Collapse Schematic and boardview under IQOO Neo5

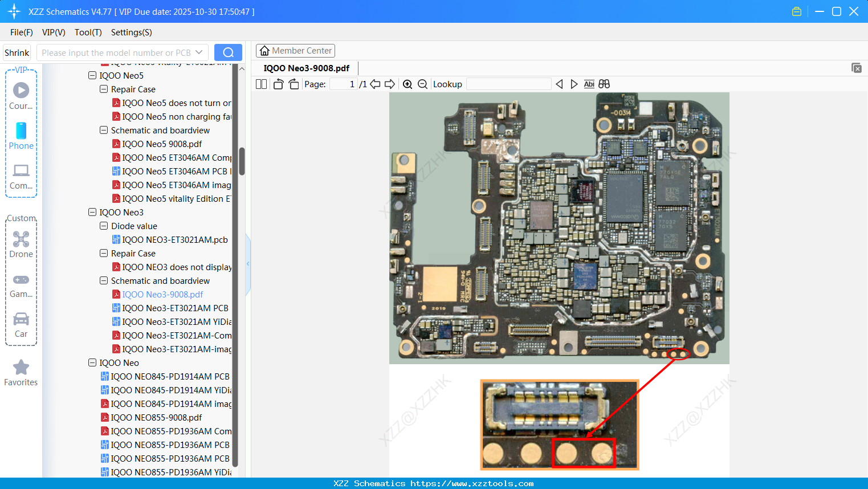(x=104, y=130)
